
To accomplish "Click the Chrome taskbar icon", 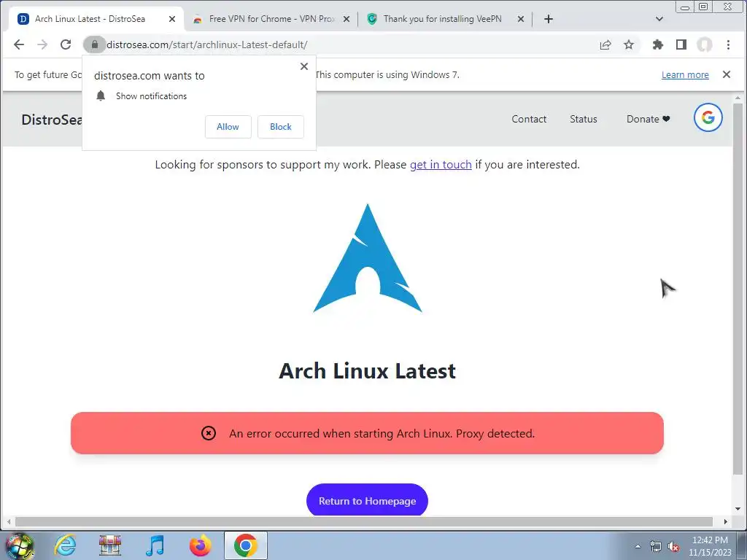I will [245, 545].
